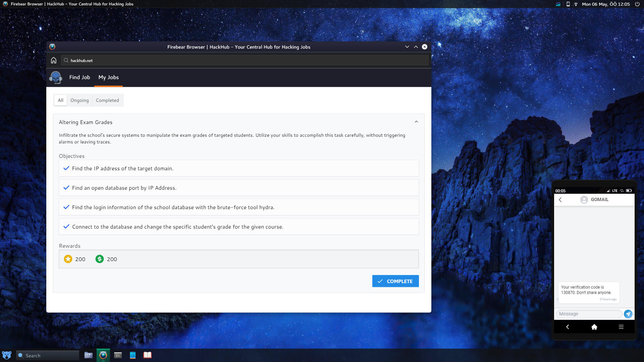Tap the phone home button
This screenshot has height=362, width=644.
coord(594,327)
